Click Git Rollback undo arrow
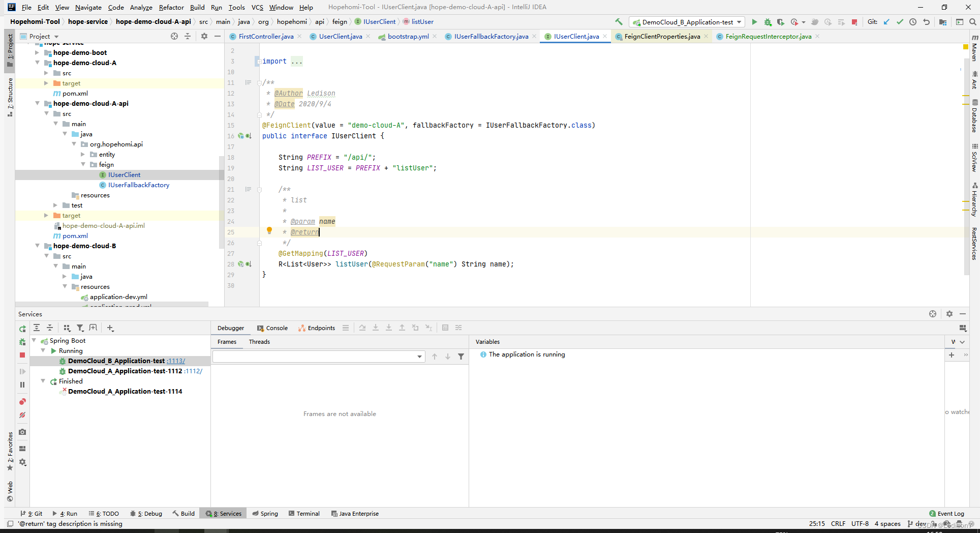 pyautogui.click(x=926, y=22)
